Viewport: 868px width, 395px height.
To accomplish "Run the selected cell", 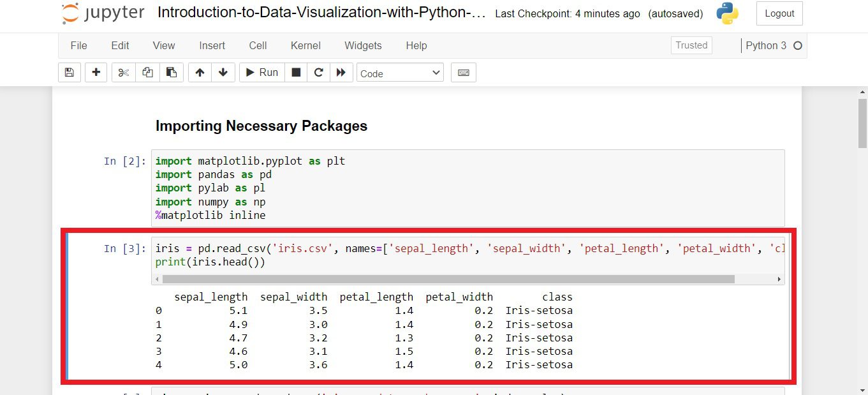I will click(x=260, y=72).
